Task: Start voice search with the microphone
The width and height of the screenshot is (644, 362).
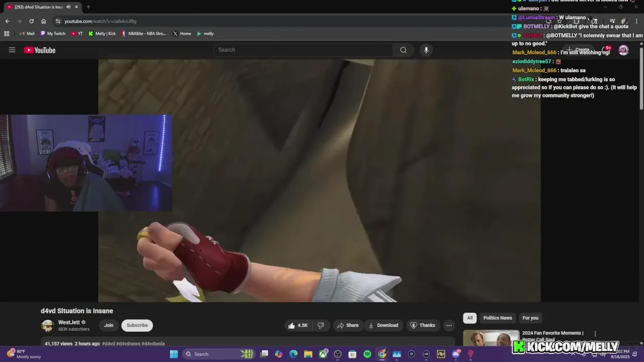Action: click(426, 50)
